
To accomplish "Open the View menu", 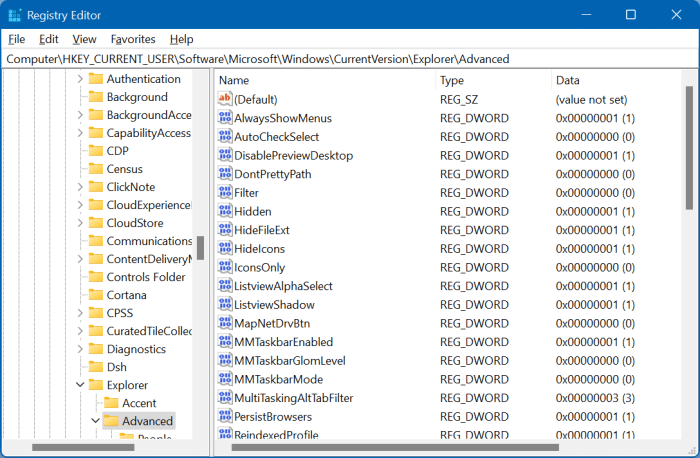I will [x=84, y=39].
